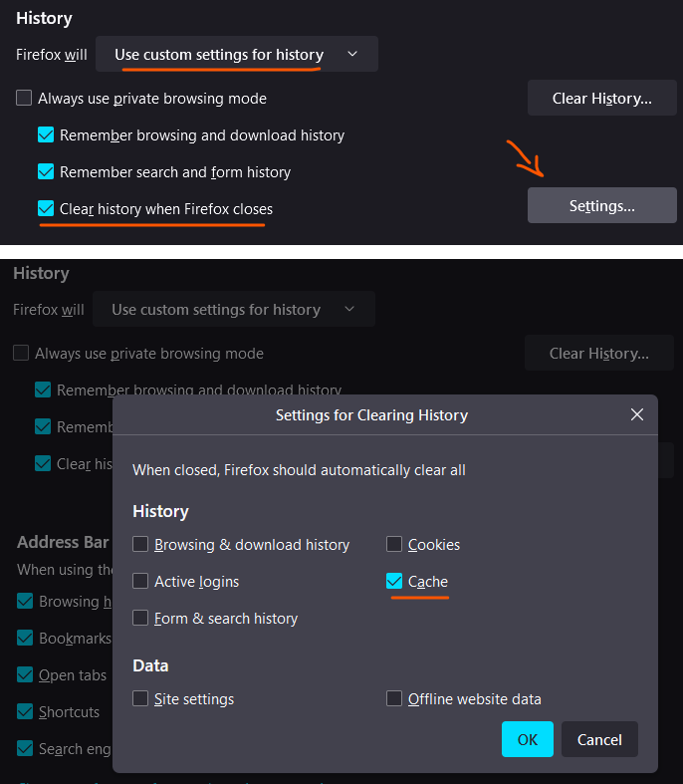Toggle dimmed 'Rememb' checkbox cut off by dialog
The width and height of the screenshot is (683, 784).
click(x=43, y=427)
